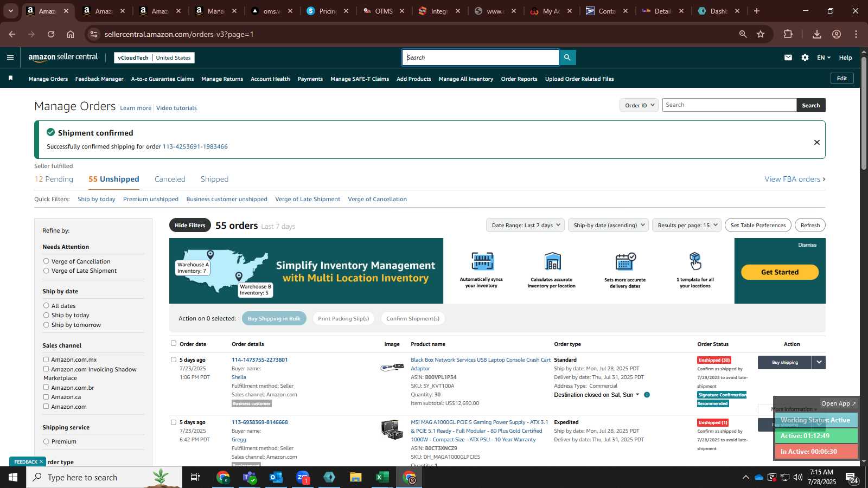Open Zoom app in taskbar

303,477
